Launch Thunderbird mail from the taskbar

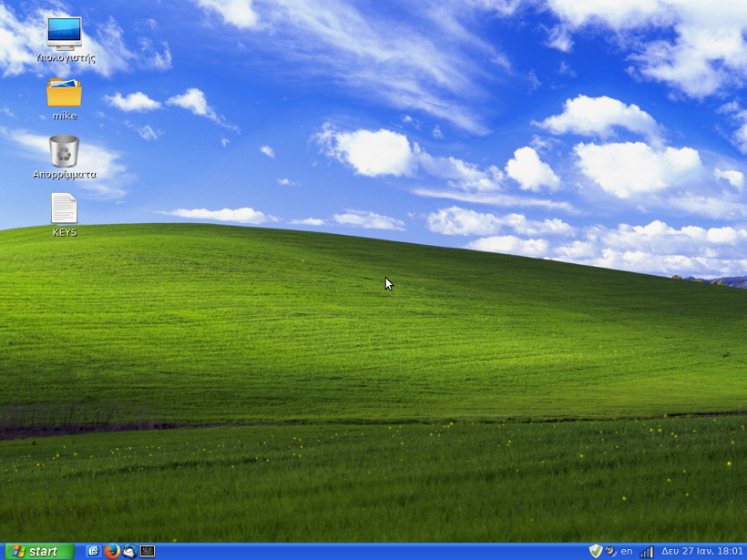tap(129, 552)
